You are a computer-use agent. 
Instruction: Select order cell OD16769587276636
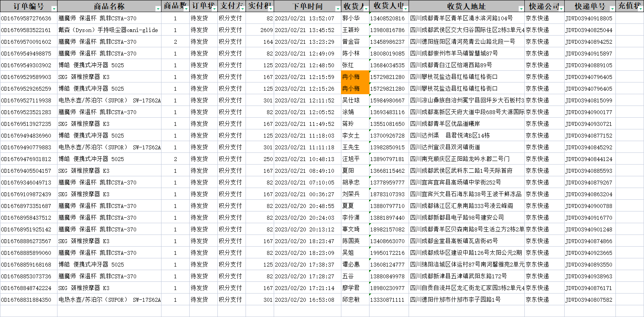(29, 18)
